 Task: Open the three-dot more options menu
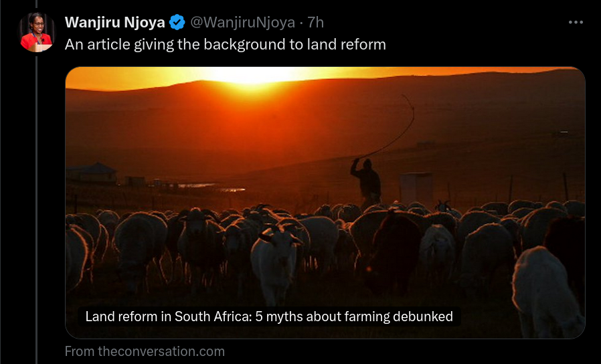point(576,23)
